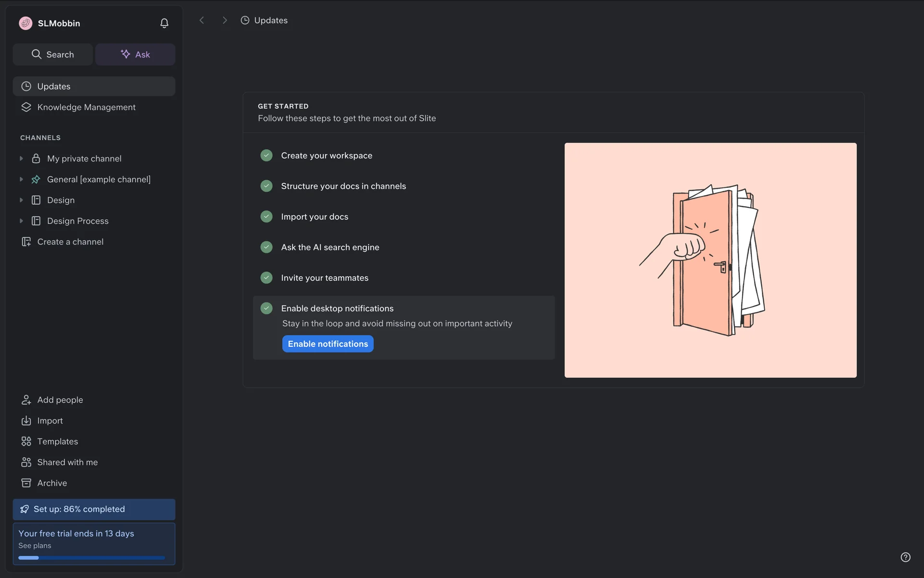This screenshot has width=924, height=578.
Task: Open the help question mark icon
Action: pos(905,557)
